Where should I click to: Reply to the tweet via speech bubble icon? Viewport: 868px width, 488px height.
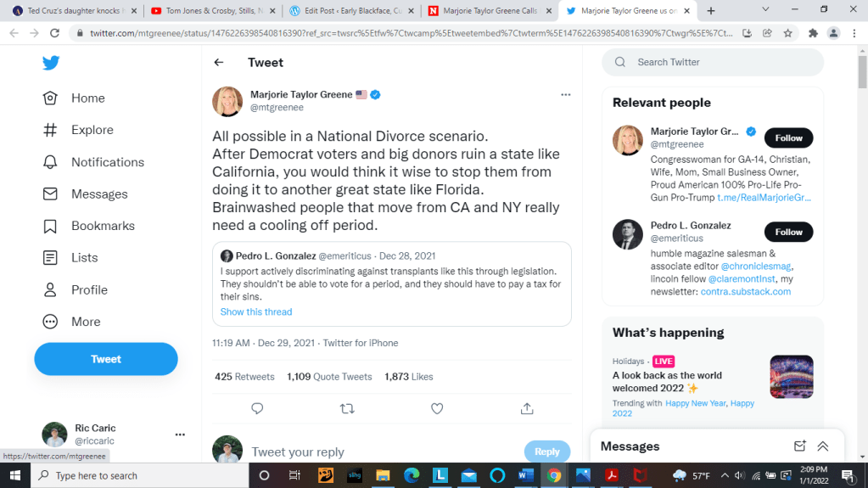257,408
